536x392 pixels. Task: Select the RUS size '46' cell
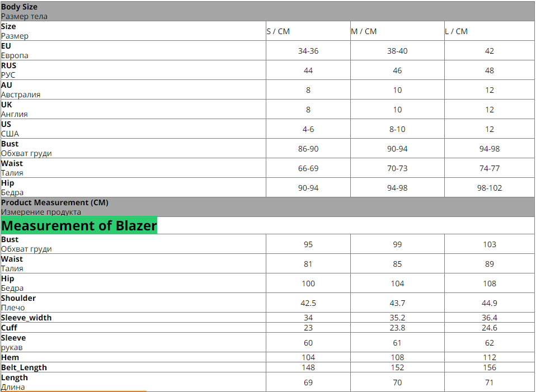point(398,70)
